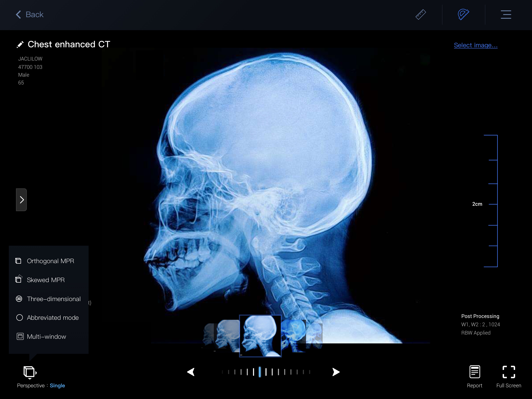532x399 pixels.
Task: Step to next image with right arrow
Action: pos(336,372)
